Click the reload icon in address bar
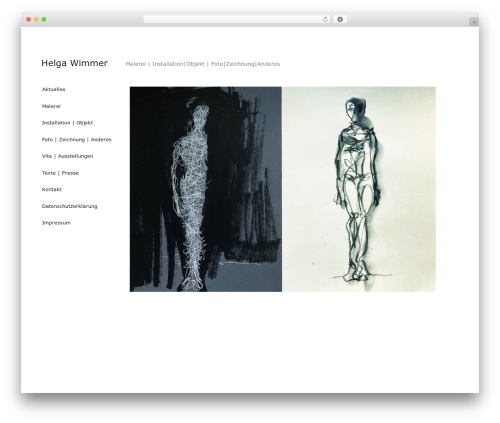The height and width of the screenshot is (423, 500). coord(325,20)
